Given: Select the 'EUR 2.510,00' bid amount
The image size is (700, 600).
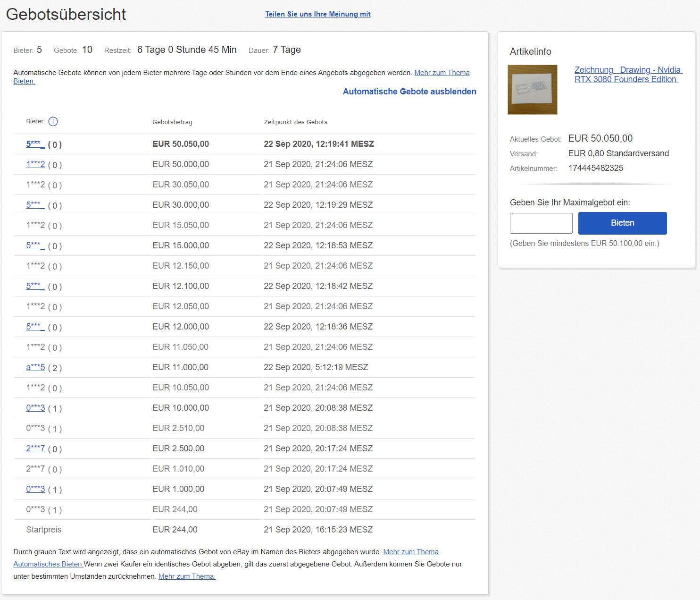Looking at the screenshot, I should (178, 428).
